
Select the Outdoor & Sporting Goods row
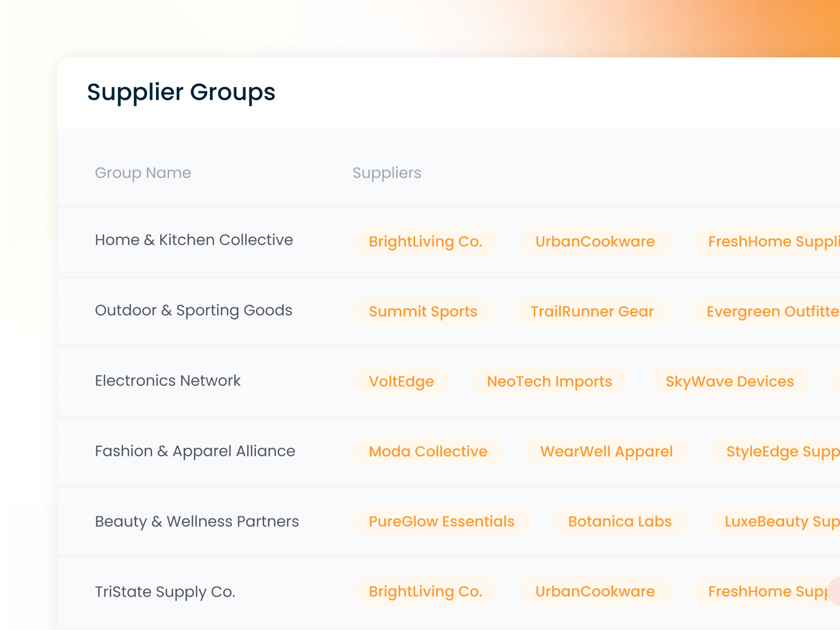194,311
